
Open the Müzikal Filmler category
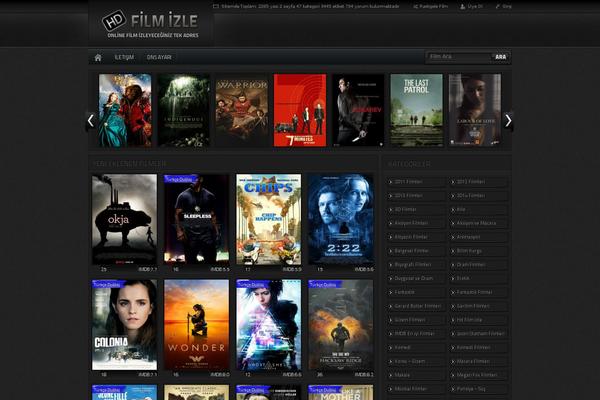(416, 389)
